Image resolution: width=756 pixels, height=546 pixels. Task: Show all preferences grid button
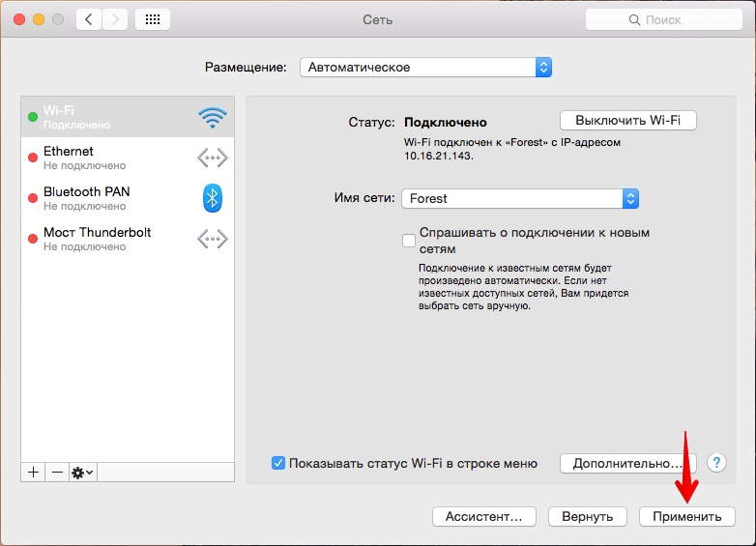point(153,19)
